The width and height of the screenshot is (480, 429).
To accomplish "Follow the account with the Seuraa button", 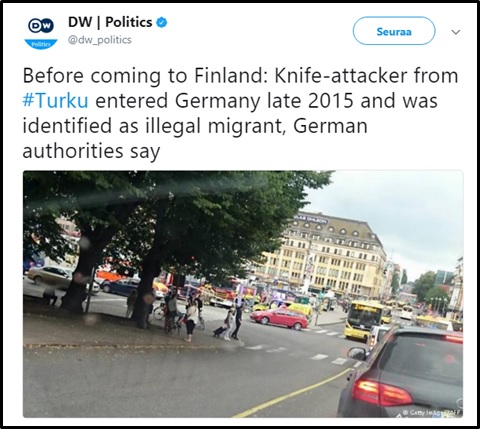I will point(394,31).
